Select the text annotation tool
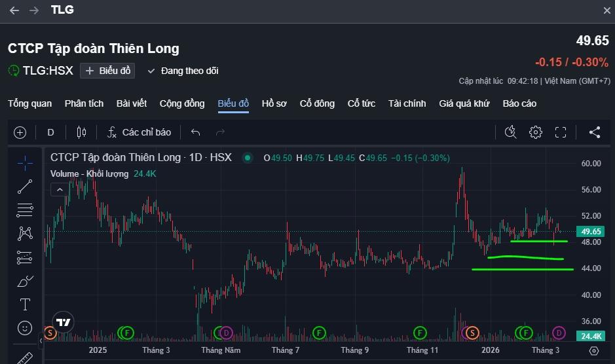Image resolution: width=615 pixels, height=364 pixels. point(25,304)
